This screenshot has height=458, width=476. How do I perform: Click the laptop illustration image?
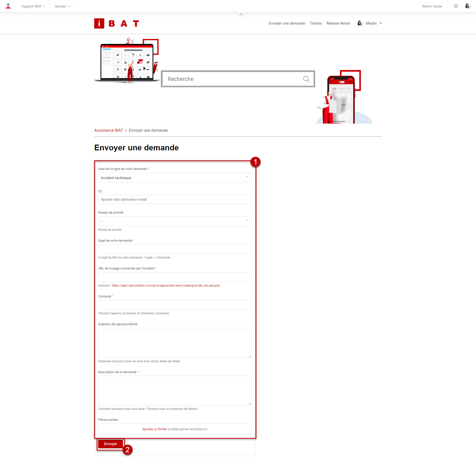click(x=126, y=61)
